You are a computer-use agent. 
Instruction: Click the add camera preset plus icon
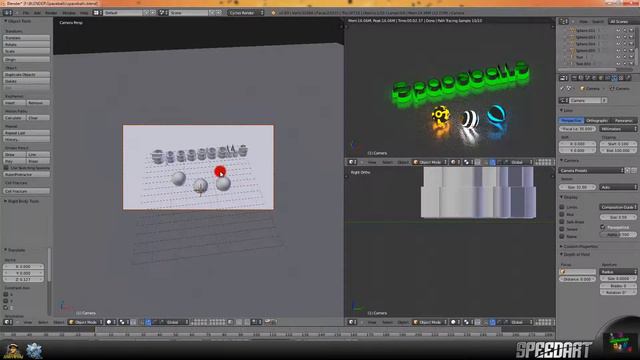coord(628,170)
